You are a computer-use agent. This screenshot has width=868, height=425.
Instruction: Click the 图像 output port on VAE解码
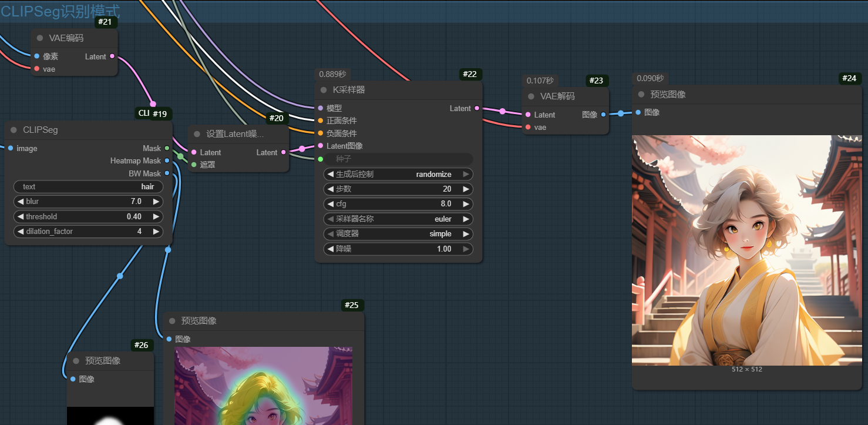coord(604,115)
